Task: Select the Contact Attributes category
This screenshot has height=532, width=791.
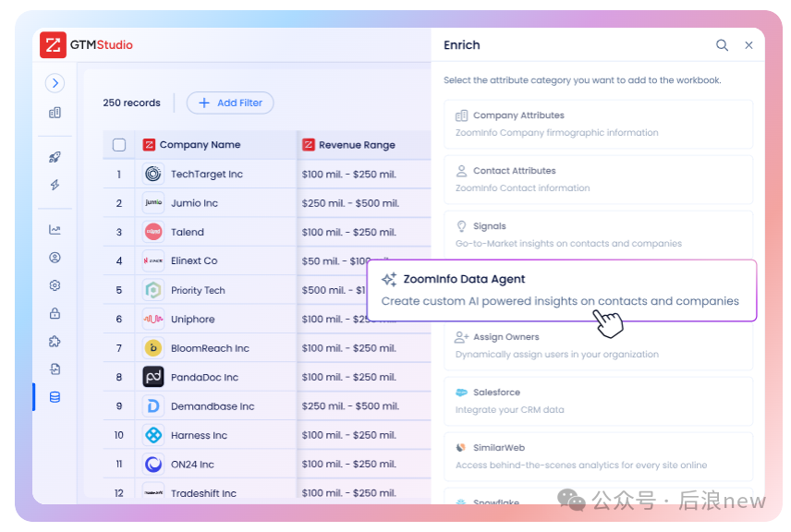Action: [598, 179]
